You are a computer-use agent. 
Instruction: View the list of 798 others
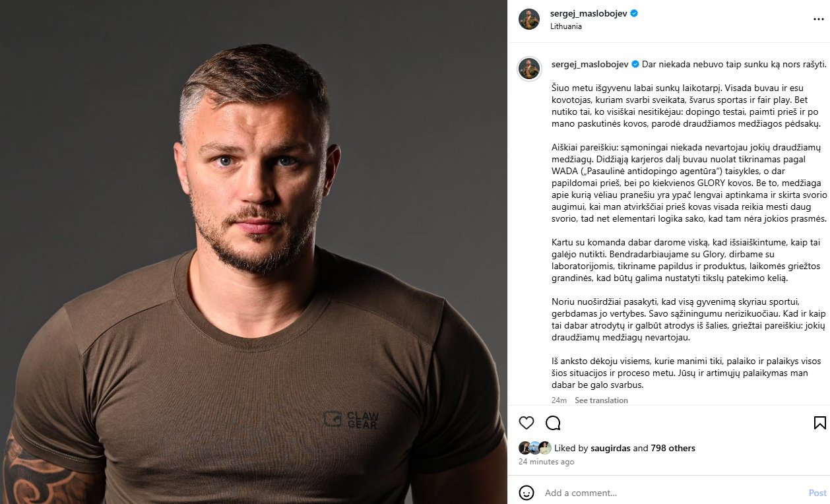[x=673, y=448]
